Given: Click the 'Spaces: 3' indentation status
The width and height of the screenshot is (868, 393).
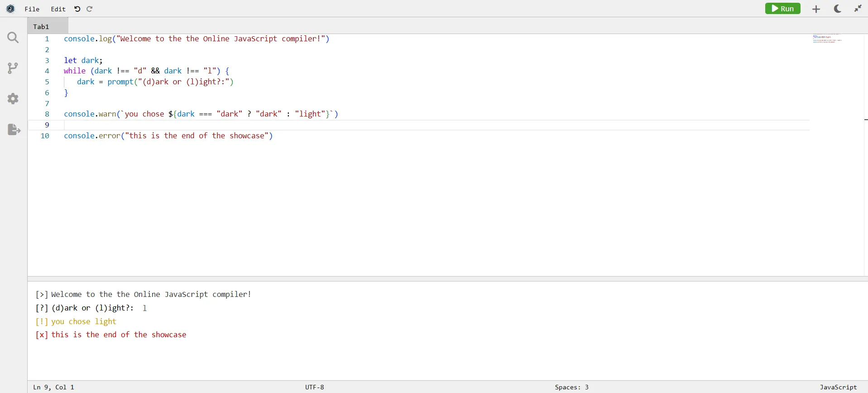Looking at the screenshot, I should 572,388.
